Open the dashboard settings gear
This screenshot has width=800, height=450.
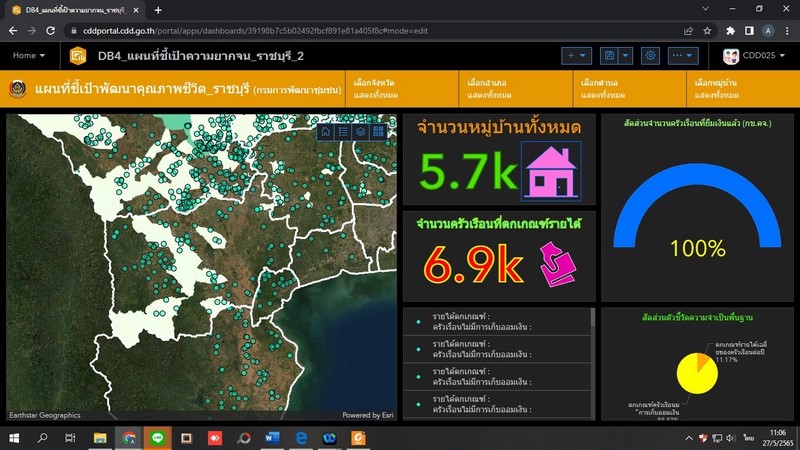(x=650, y=56)
